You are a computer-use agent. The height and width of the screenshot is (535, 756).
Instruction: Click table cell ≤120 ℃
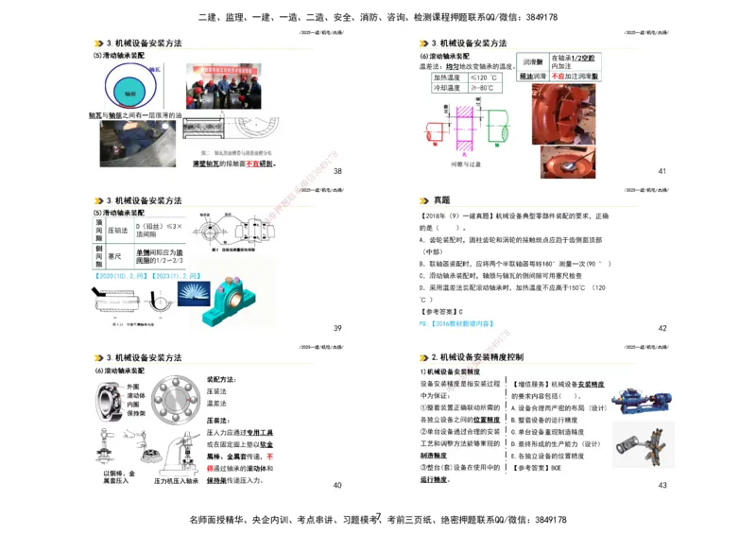(x=485, y=78)
